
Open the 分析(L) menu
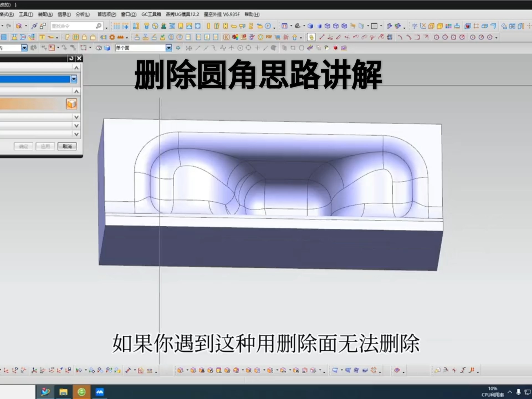point(82,14)
